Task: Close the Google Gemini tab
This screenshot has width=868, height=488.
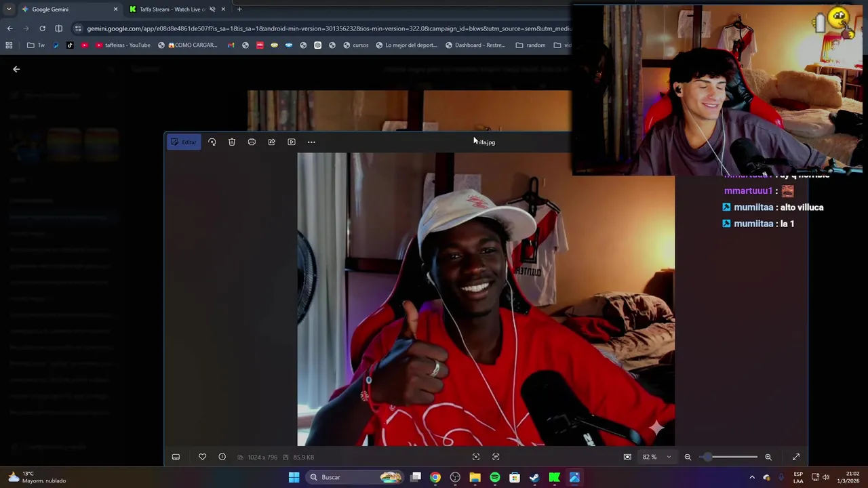Action: pyautogui.click(x=115, y=9)
